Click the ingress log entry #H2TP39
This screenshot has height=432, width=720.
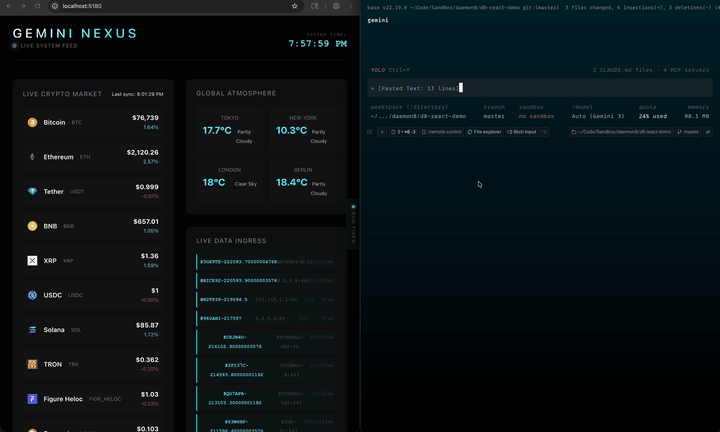(x=266, y=299)
